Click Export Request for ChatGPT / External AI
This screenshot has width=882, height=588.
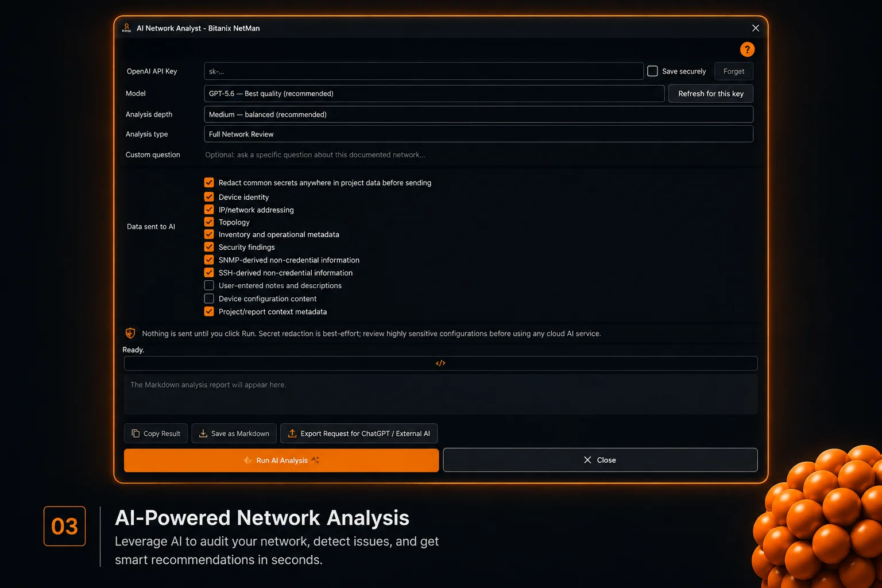tap(359, 434)
